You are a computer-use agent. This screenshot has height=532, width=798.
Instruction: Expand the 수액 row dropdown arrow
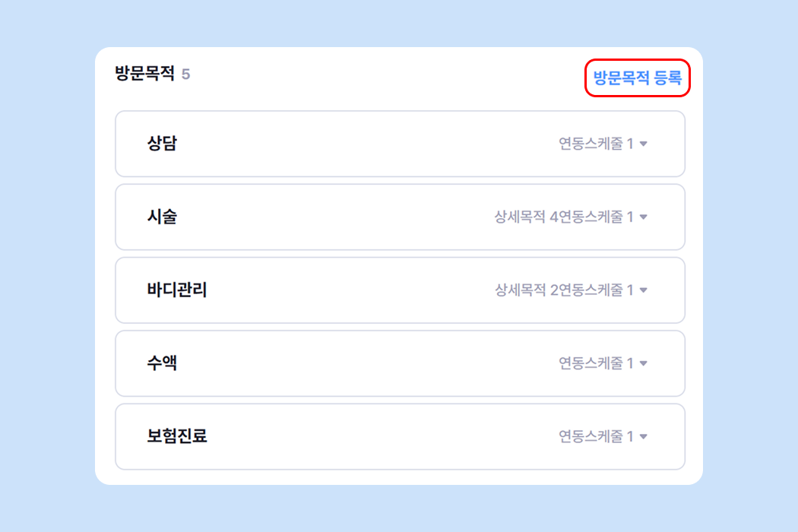click(x=644, y=363)
